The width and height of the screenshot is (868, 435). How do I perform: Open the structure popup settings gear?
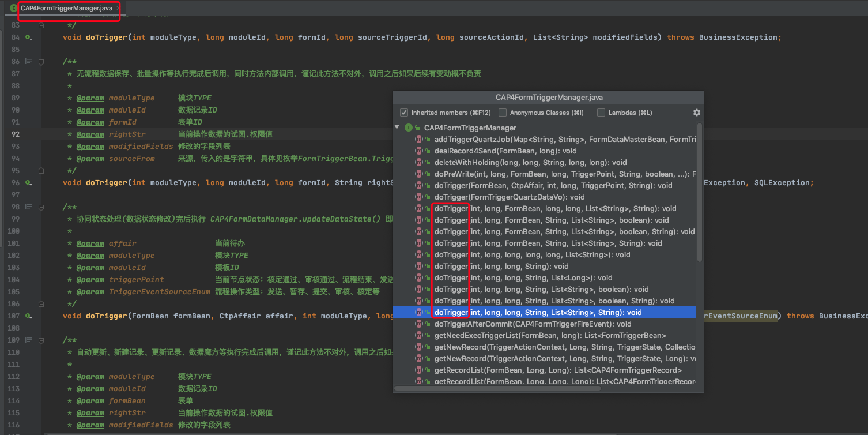(x=696, y=112)
